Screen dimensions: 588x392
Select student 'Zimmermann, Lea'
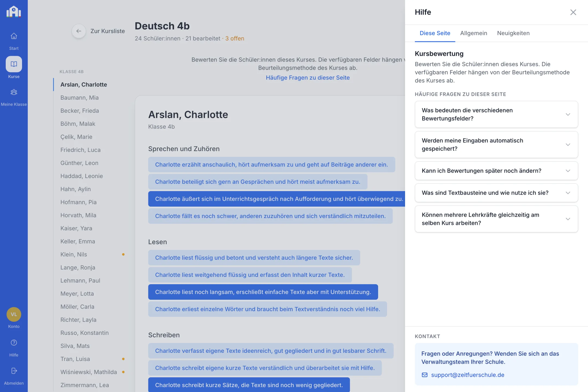(x=91, y=385)
